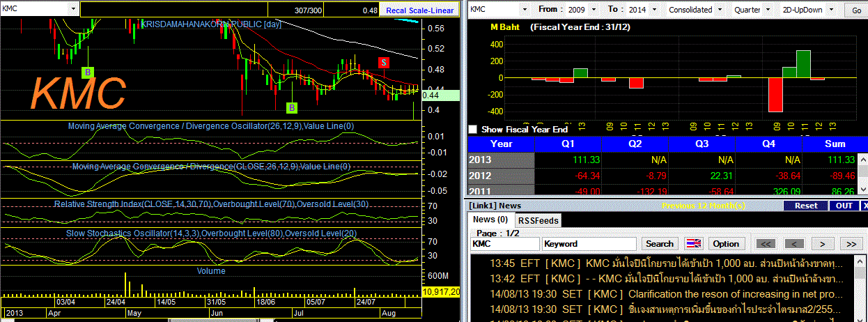Click the Previous 12 Month(s) label
Screen dimensions: 868x322
point(703,206)
